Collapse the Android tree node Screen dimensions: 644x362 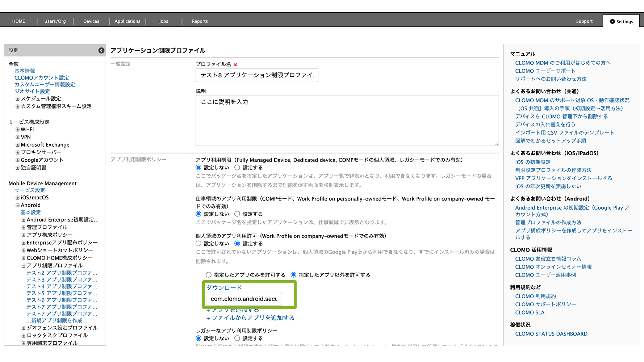point(17,205)
